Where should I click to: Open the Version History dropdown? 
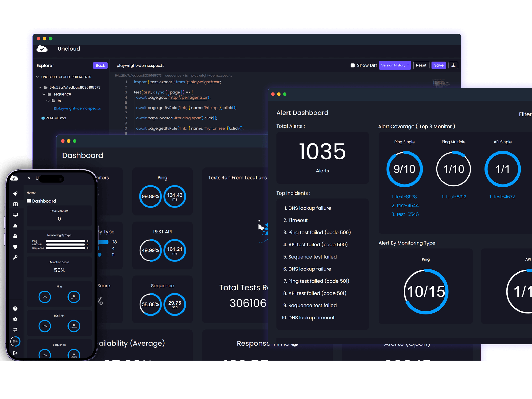pos(395,65)
